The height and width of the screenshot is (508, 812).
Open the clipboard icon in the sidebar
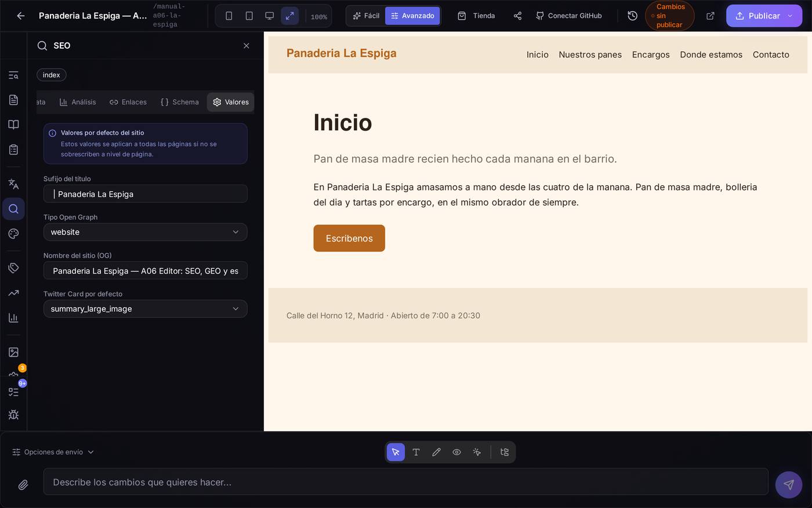[13, 150]
